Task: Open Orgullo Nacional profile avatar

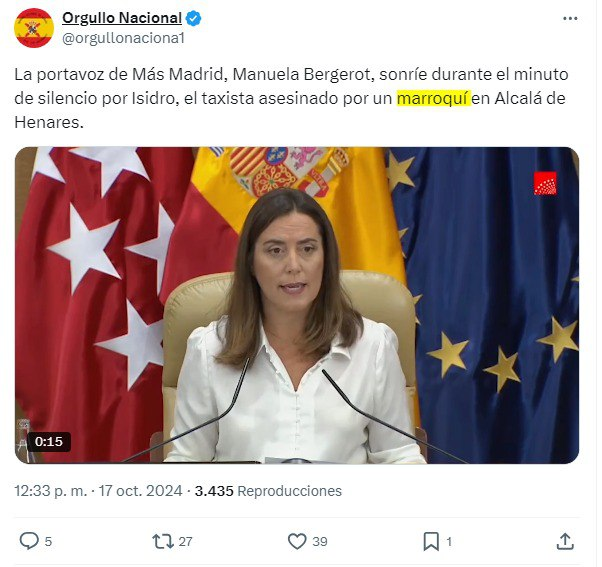Action: point(34,28)
